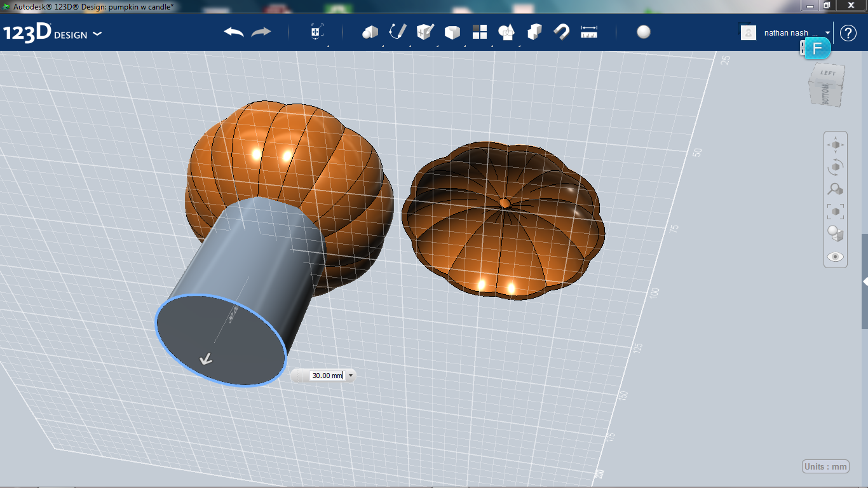Click the LEFT face of view cube
The width and height of the screenshot is (868, 488).
(828, 72)
